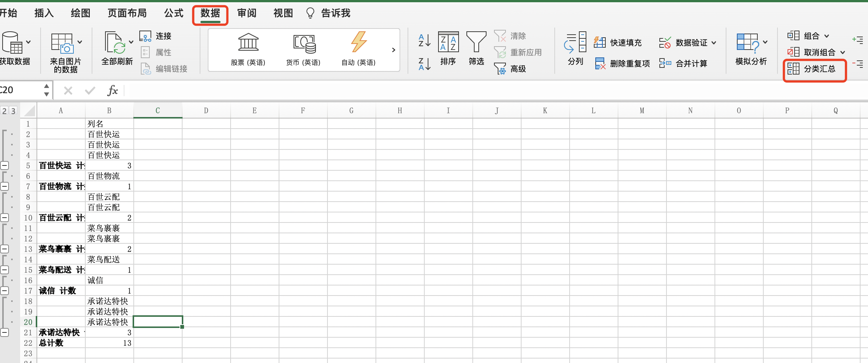The image size is (868, 363).
Task: Open the 获取数据 (Get Data) icon
Action: (x=12, y=42)
